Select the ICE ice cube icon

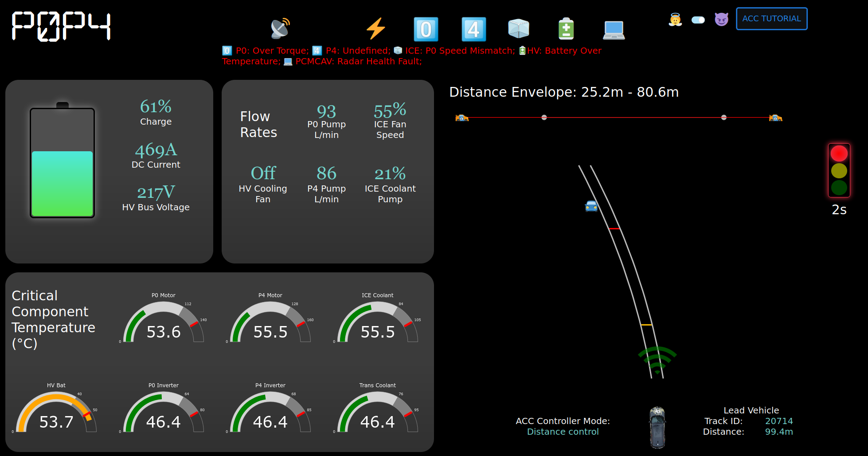coord(519,28)
